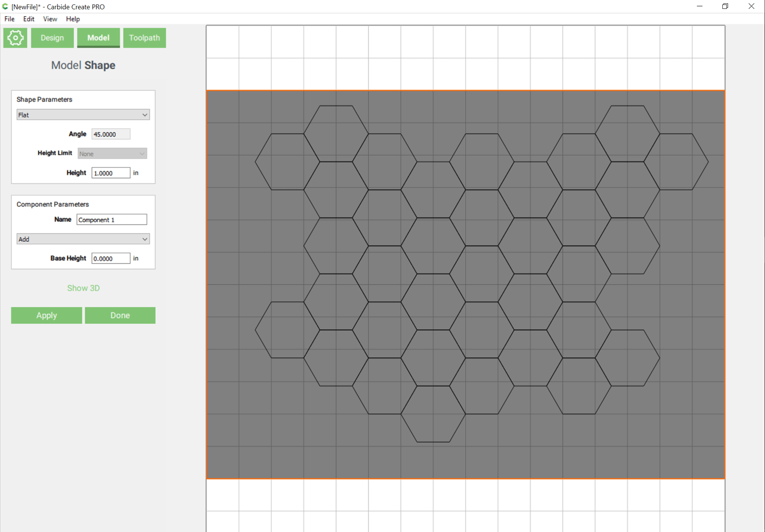This screenshot has height=532, width=765.
Task: Edit the Base Height value
Action: click(110, 258)
